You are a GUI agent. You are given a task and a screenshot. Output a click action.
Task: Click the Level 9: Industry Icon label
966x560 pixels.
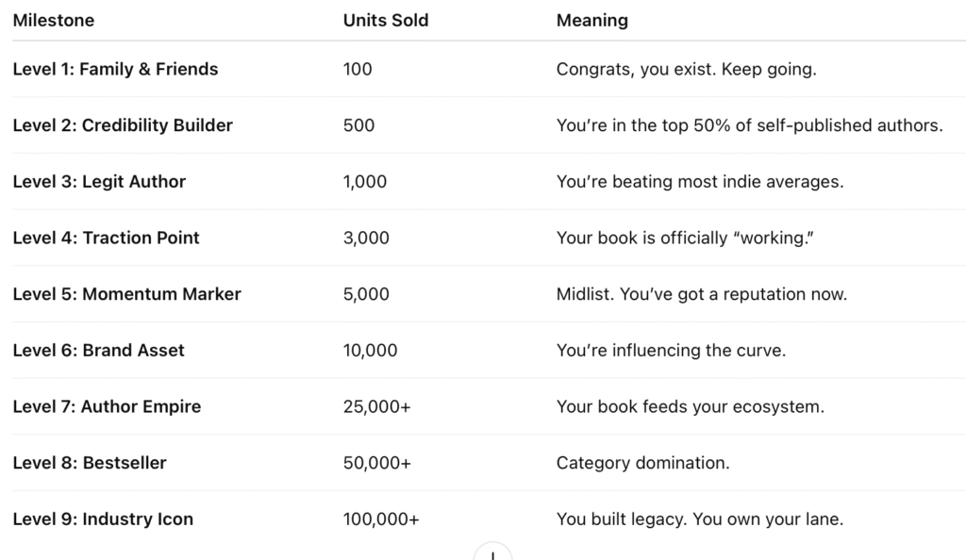[103, 519]
